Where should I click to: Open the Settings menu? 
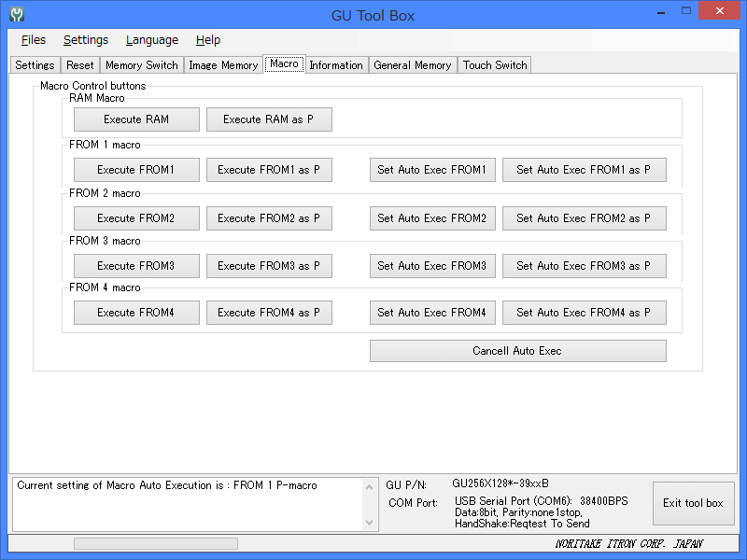tap(86, 40)
